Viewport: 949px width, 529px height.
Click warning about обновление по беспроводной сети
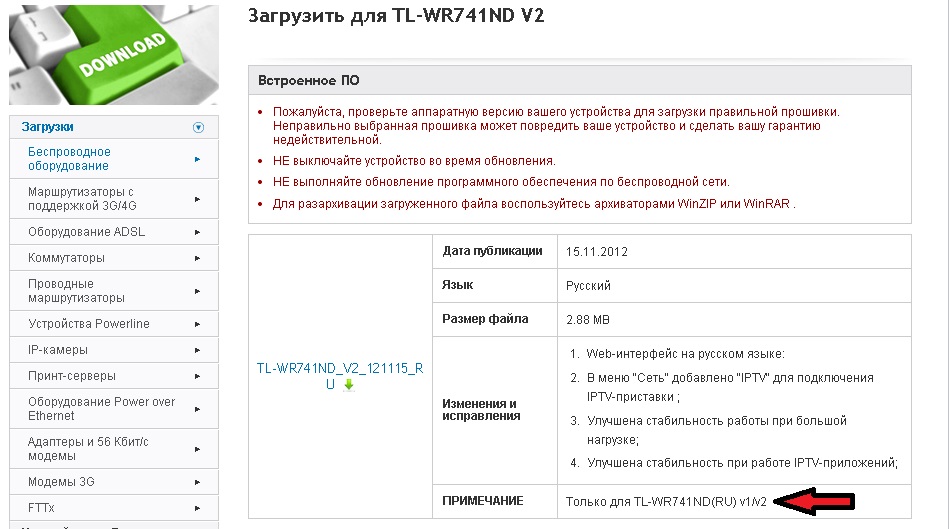[x=501, y=182]
